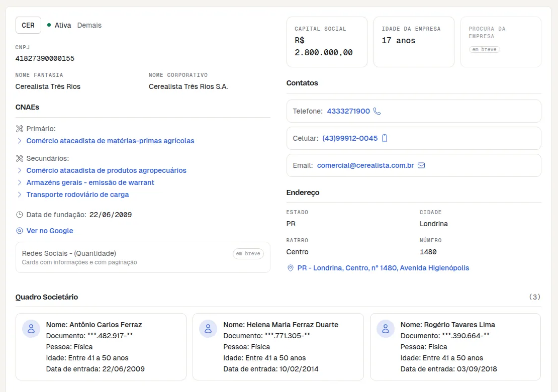558x392 pixels.
Task: Click the tools icon next to Secundários
Action: pyautogui.click(x=20, y=158)
